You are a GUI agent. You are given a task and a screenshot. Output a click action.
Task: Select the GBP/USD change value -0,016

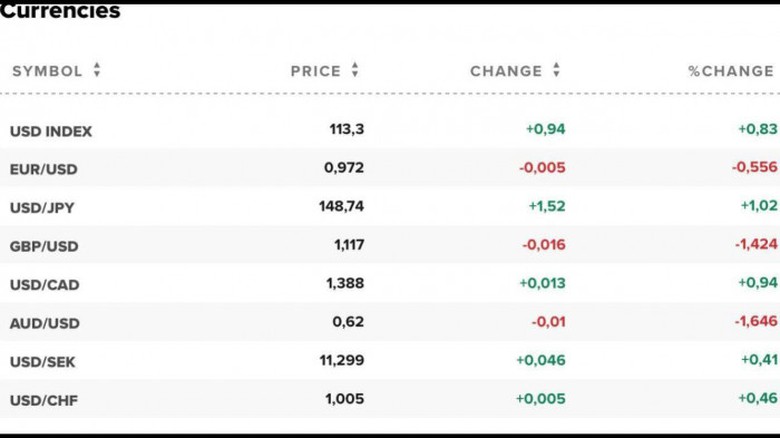pos(543,245)
